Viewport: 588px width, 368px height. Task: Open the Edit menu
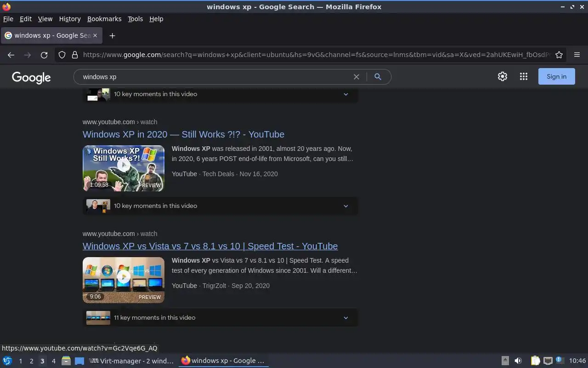(26, 19)
